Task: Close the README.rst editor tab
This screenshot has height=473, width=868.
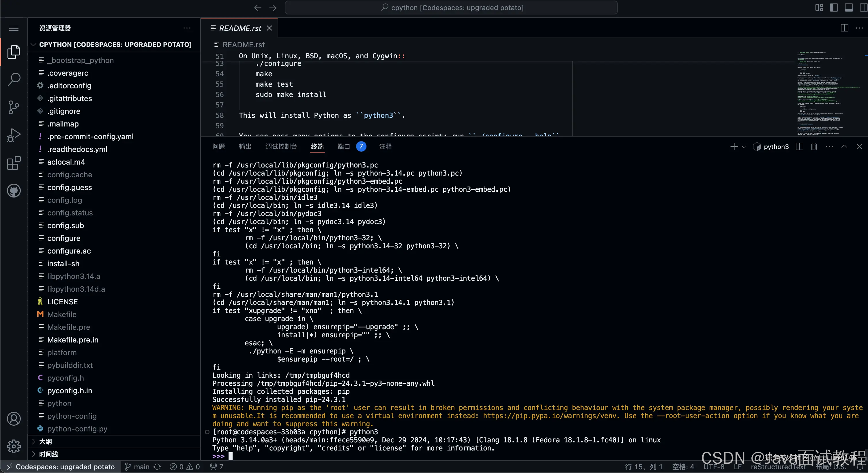Action: click(270, 28)
